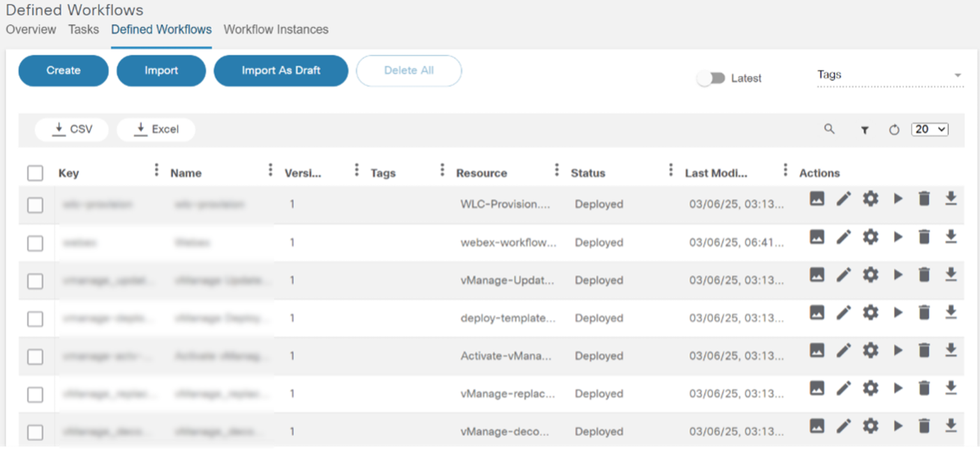Open settings gear for Activate-vMana workflow
Screen dimensions: 980x450
point(870,350)
